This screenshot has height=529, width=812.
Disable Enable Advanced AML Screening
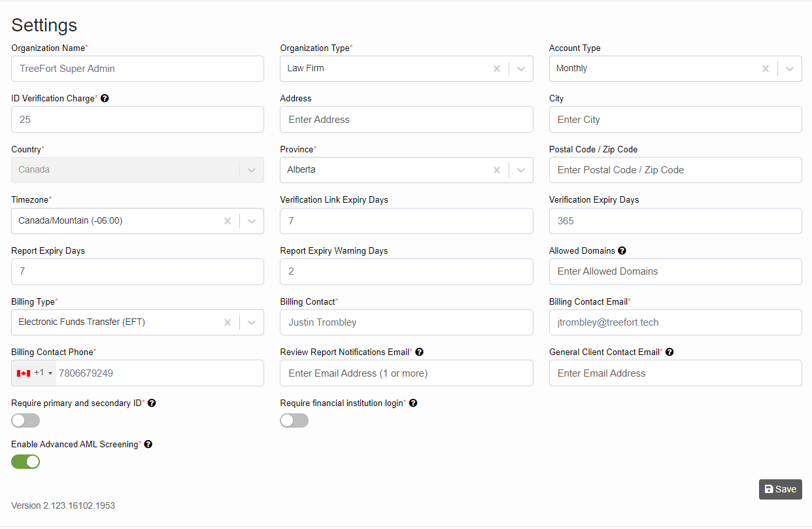pyautogui.click(x=25, y=462)
